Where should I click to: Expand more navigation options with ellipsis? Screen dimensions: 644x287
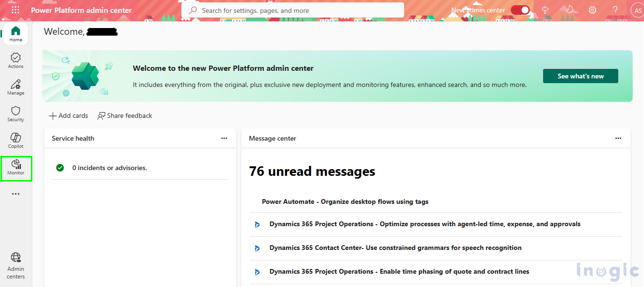pyautogui.click(x=15, y=193)
